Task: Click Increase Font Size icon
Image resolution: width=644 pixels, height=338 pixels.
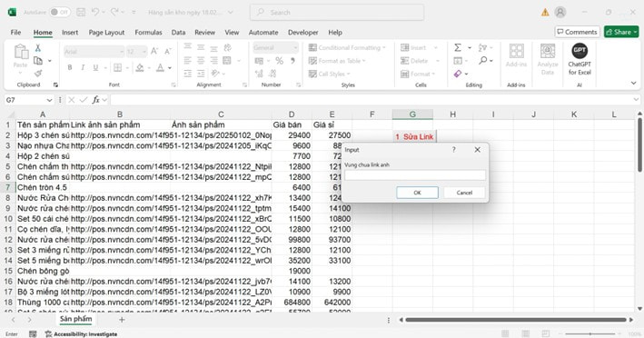Action: (154, 52)
